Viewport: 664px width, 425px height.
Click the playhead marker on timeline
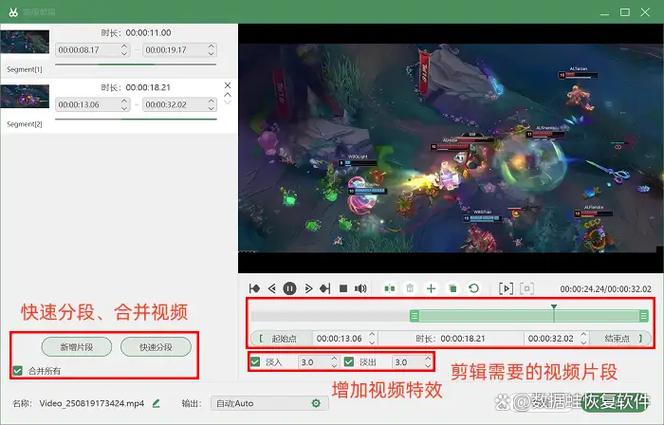pos(553,307)
